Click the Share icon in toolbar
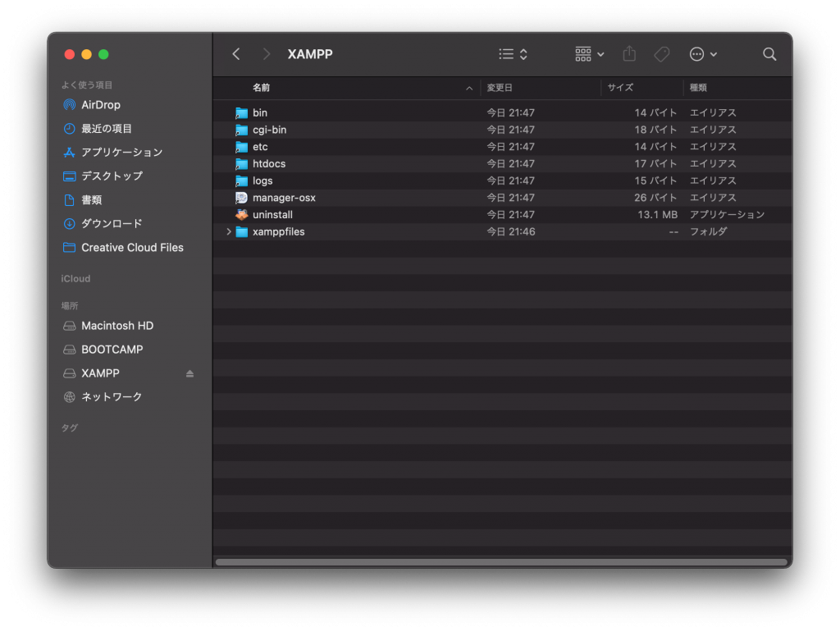This screenshot has height=631, width=840. [629, 54]
